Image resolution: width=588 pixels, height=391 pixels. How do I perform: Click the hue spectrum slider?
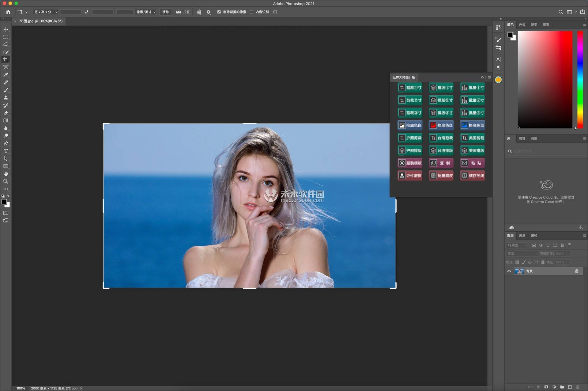[x=580, y=80]
